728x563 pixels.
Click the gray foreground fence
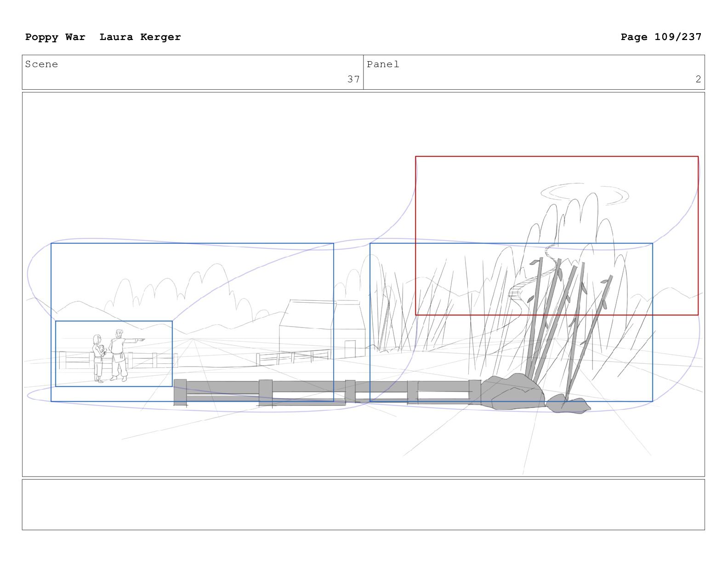[x=327, y=393]
